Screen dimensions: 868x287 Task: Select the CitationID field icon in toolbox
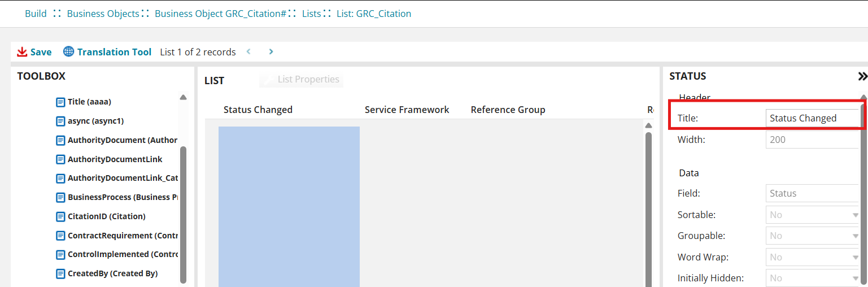click(x=61, y=216)
